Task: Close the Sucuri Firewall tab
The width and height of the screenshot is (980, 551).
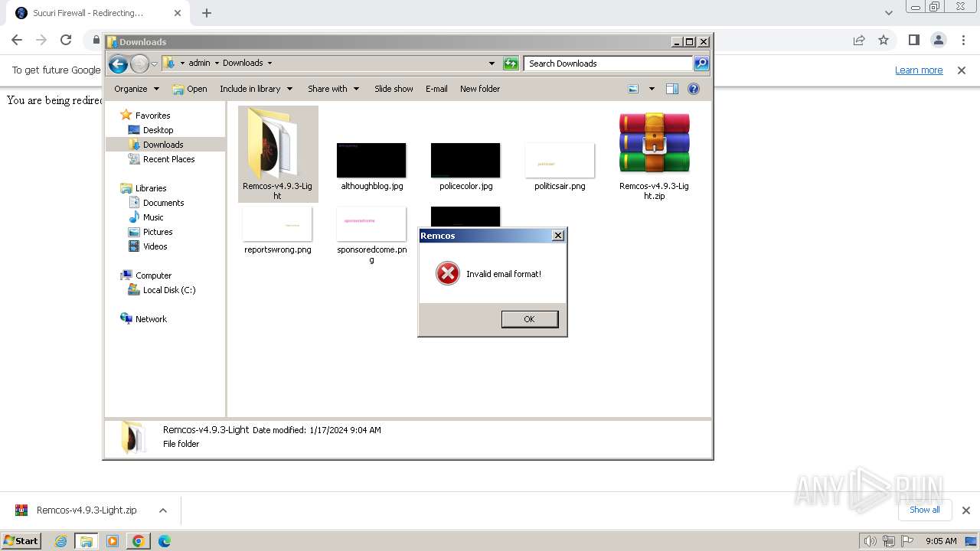Action: tap(178, 13)
